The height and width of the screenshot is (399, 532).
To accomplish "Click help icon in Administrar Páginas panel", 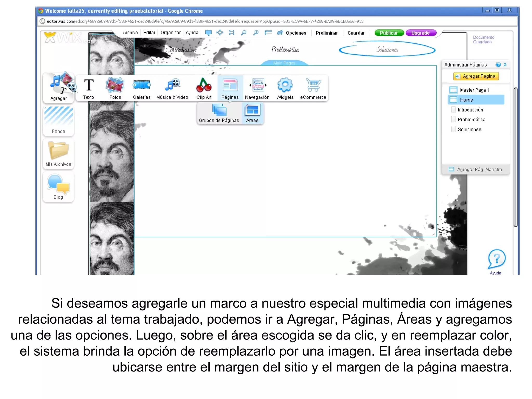I will (x=498, y=65).
